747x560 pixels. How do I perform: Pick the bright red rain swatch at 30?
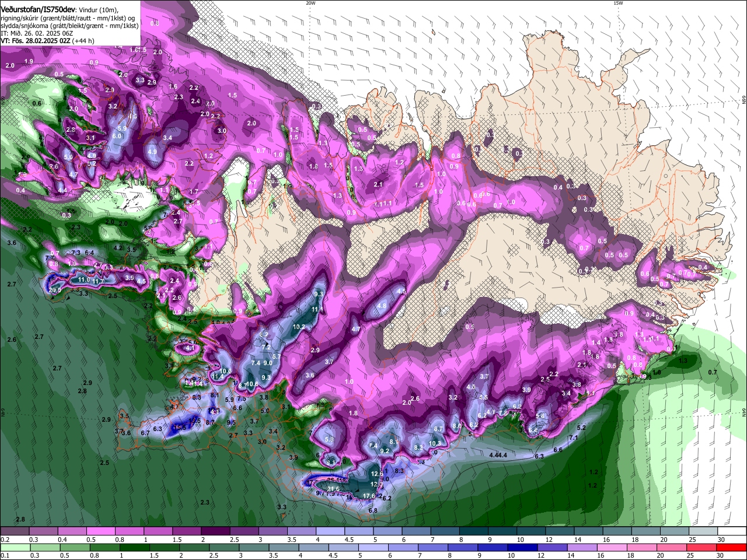click(731, 547)
